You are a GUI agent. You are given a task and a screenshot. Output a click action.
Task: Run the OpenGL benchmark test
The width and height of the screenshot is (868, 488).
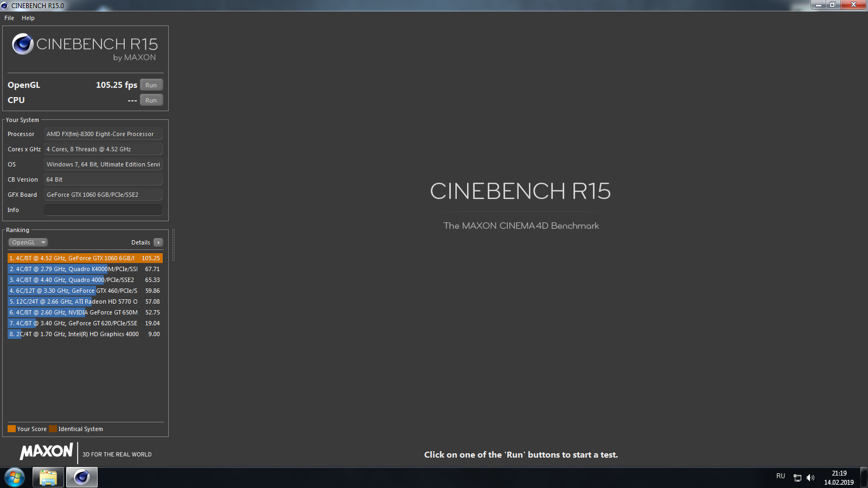(x=151, y=85)
